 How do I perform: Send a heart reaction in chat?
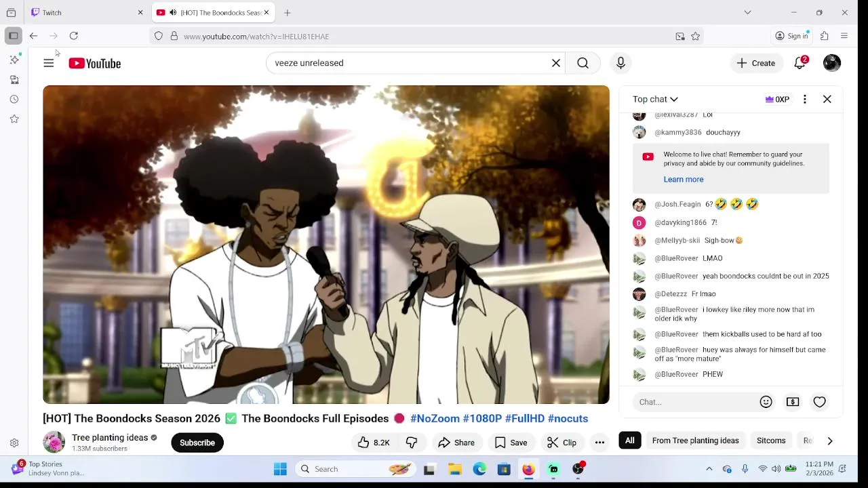pyautogui.click(x=820, y=402)
